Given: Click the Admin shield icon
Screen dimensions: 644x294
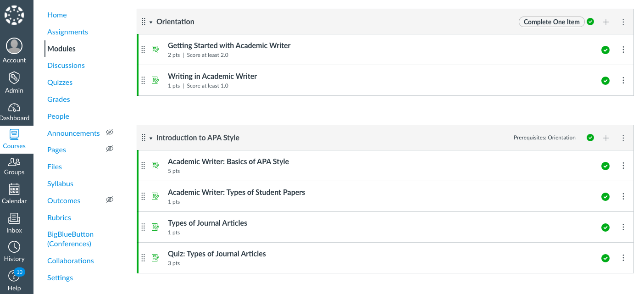Looking at the screenshot, I should coord(14,78).
